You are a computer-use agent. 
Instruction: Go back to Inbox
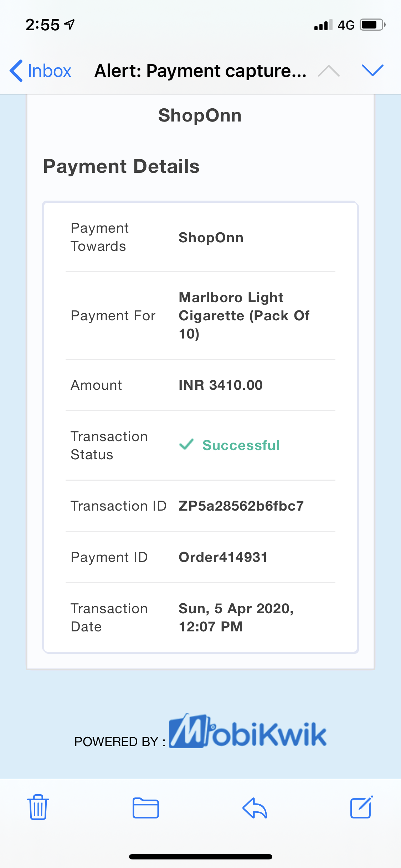click(x=41, y=71)
